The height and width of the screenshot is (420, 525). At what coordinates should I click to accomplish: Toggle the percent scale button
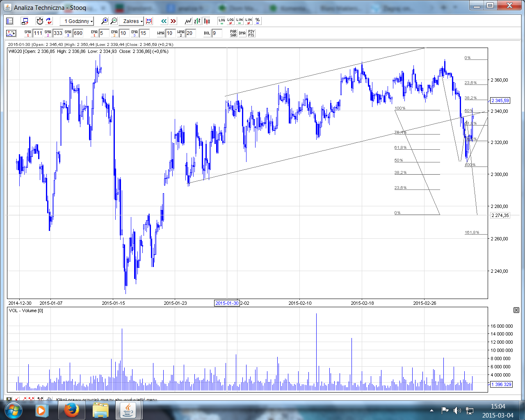(x=258, y=21)
